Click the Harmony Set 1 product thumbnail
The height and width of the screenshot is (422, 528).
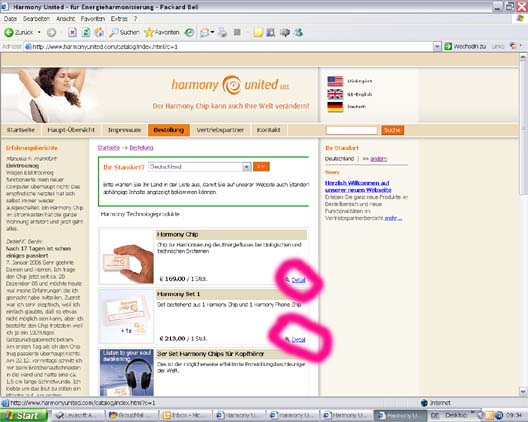tap(127, 316)
